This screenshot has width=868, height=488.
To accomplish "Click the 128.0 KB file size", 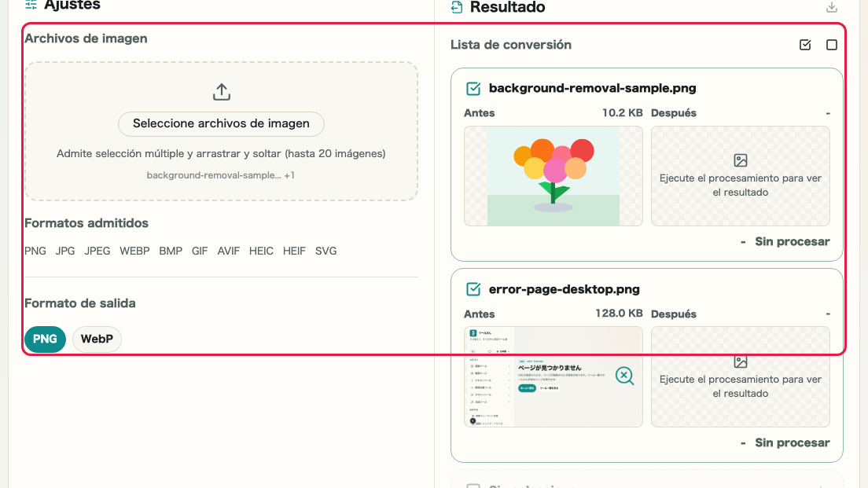I will tap(619, 314).
